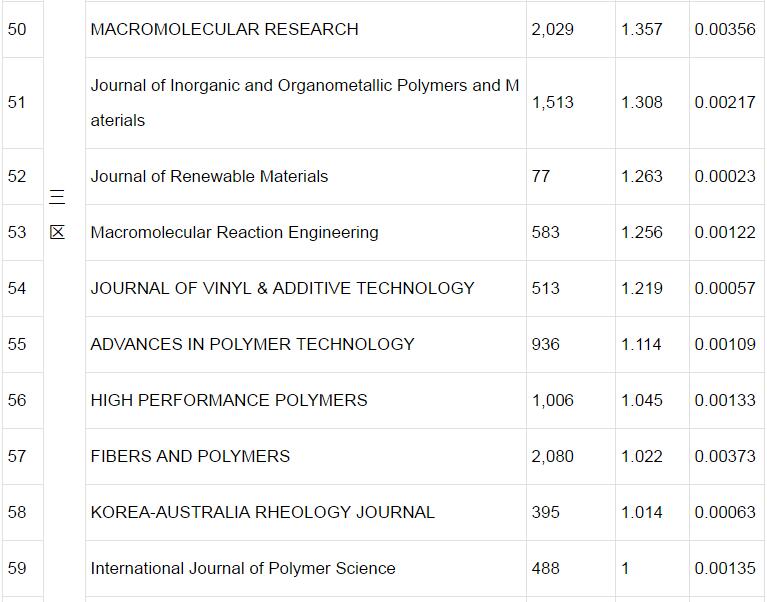
Task: Click the citation count 2,080 cell
Action: (x=553, y=456)
